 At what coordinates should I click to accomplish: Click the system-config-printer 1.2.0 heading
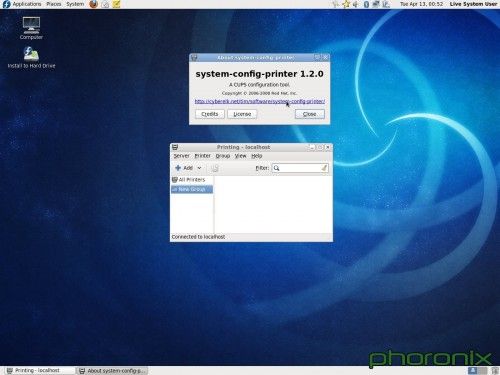click(259, 74)
